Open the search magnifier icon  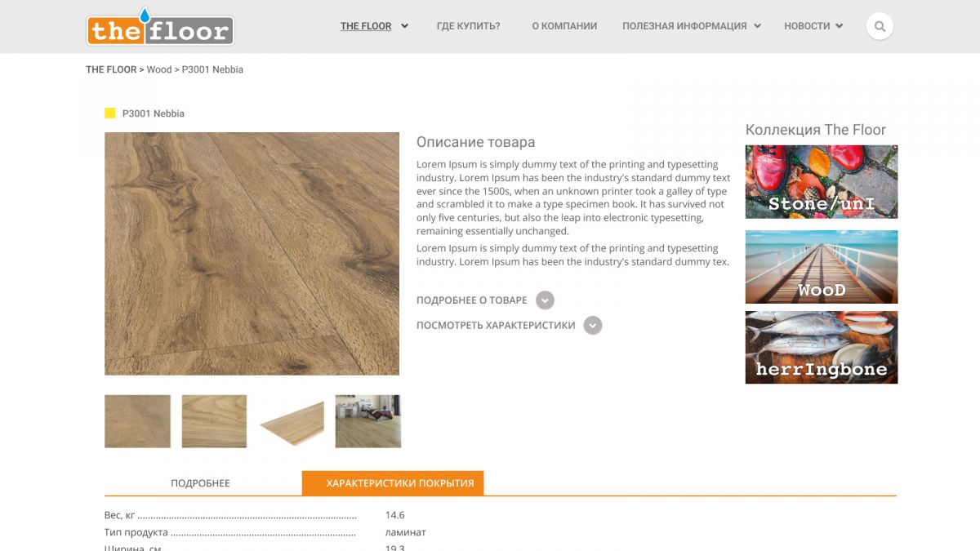pos(880,26)
